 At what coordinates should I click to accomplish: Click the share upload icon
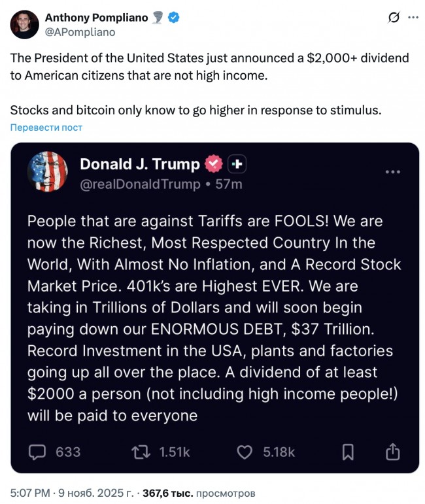coord(392,452)
